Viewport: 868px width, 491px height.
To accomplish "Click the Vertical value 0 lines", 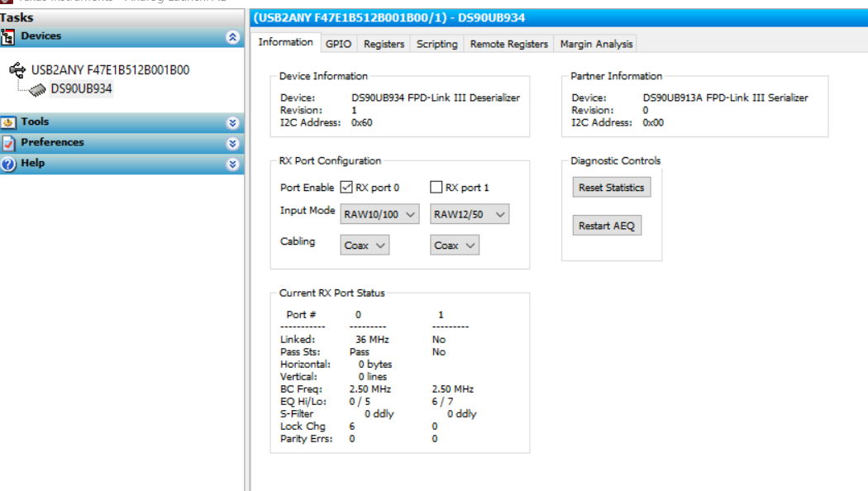I will (373, 376).
